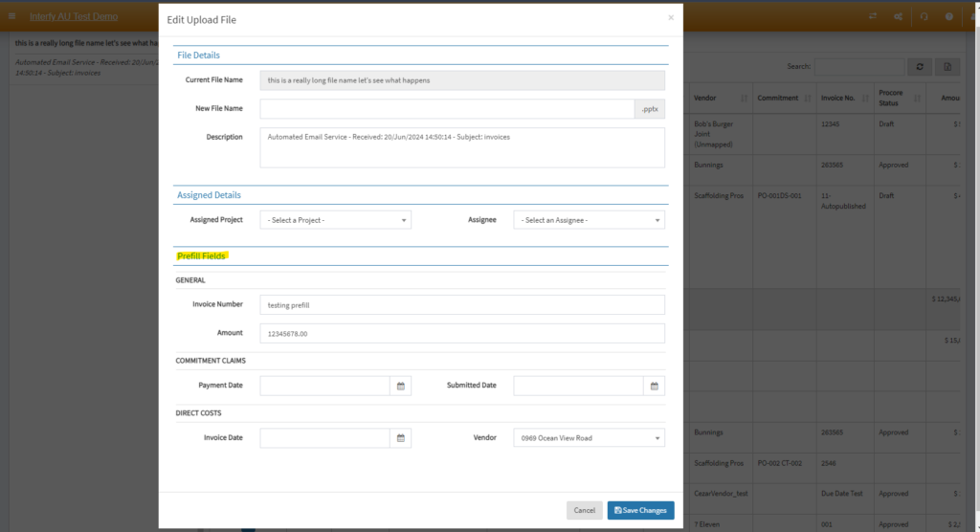Click into the New File Name field
The height and width of the screenshot is (532, 980).
coord(447,109)
